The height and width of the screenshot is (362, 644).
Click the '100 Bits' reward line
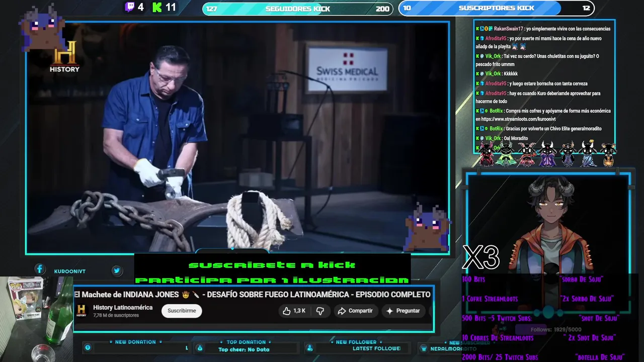coord(474,279)
